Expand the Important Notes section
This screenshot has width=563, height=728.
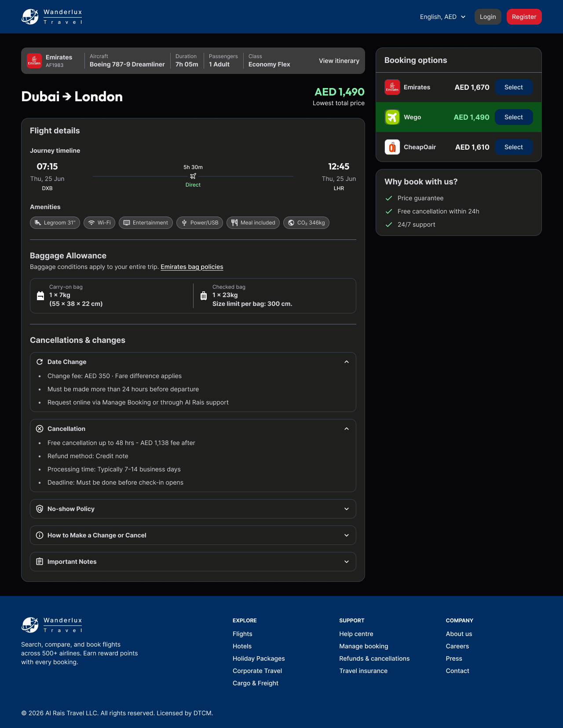[x=193, y=562]
